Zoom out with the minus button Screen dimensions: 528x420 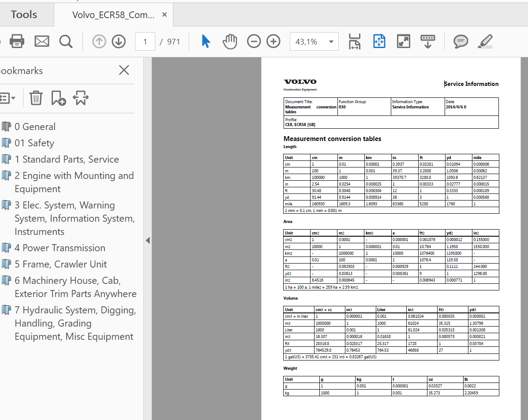pyautogui.click(x=254, y=41)
